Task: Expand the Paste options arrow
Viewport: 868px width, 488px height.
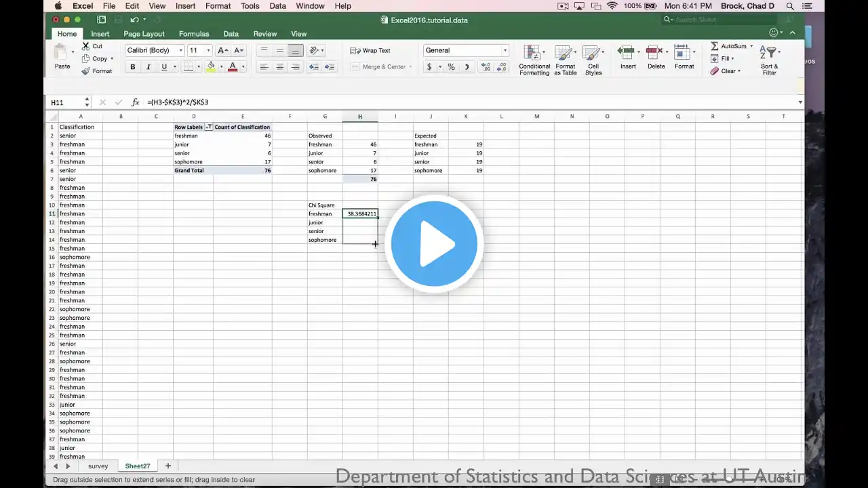Action: [73, 51]
